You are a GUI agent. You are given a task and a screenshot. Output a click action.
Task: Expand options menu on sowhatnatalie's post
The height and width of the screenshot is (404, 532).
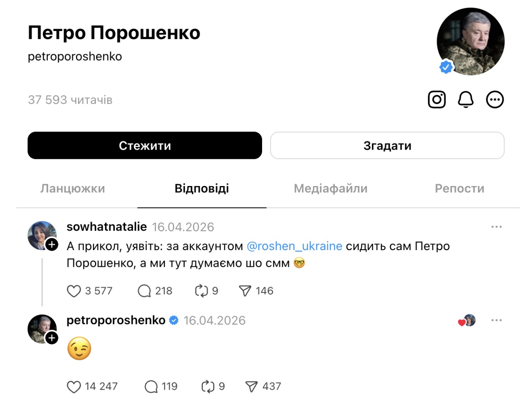click(496, 227)
